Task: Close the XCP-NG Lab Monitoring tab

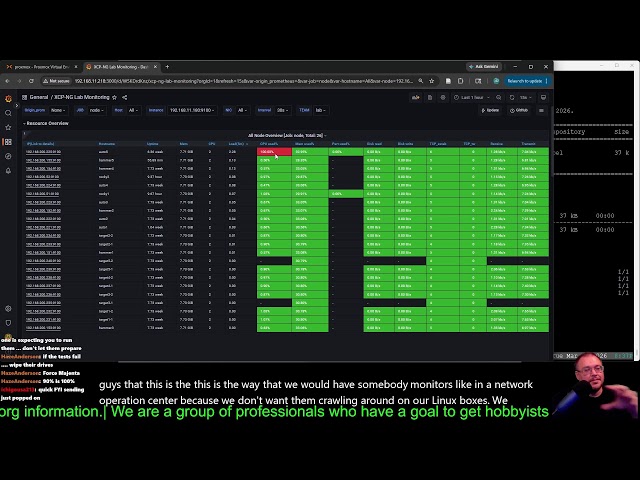Action: pyautogui.click(x=155, y=67)
